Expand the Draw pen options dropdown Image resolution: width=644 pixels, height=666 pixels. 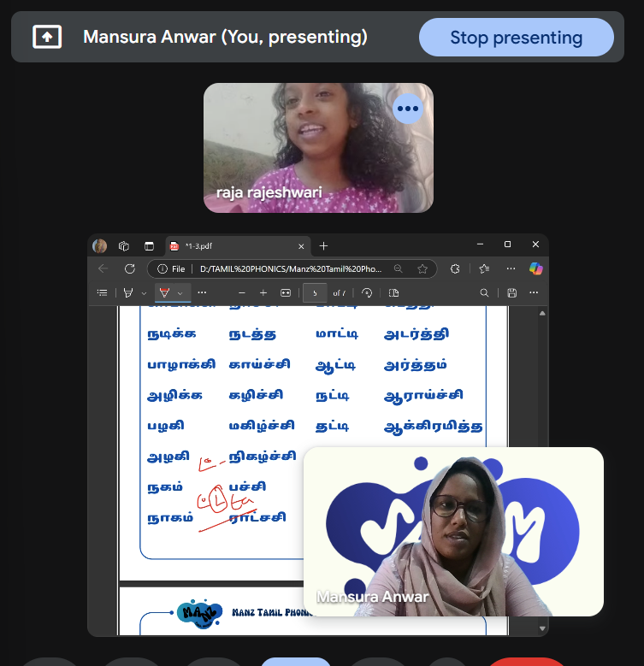pyautogui.click(x=180, y=292)
